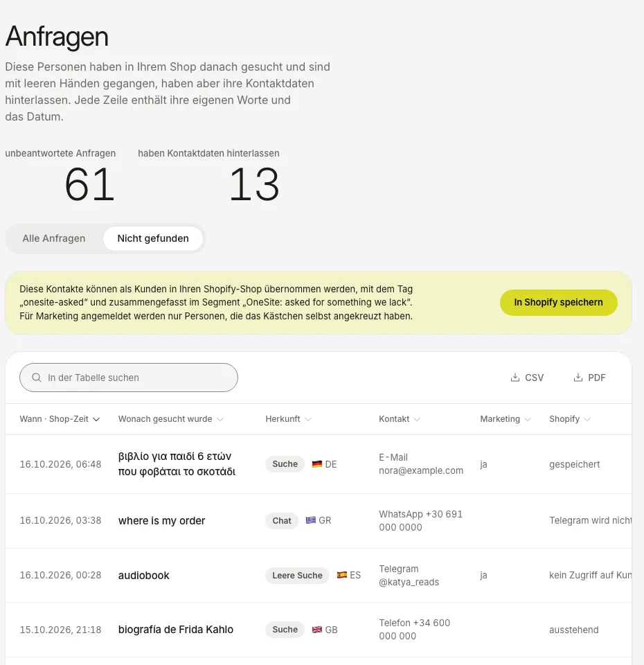Expand the Herkunft column filter chevron
Screen dimensions: 644x665
pyautogui.click(x=308, y=420)
